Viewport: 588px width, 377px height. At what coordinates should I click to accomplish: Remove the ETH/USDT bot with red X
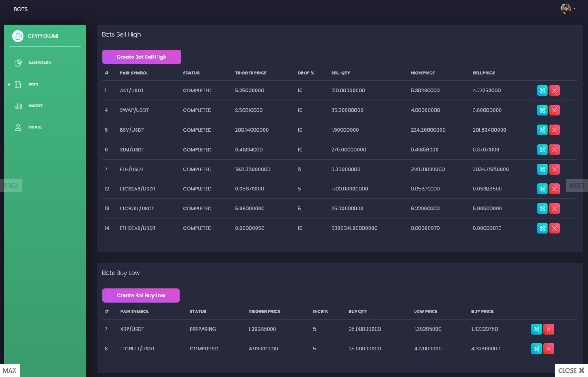click(554, 169)
